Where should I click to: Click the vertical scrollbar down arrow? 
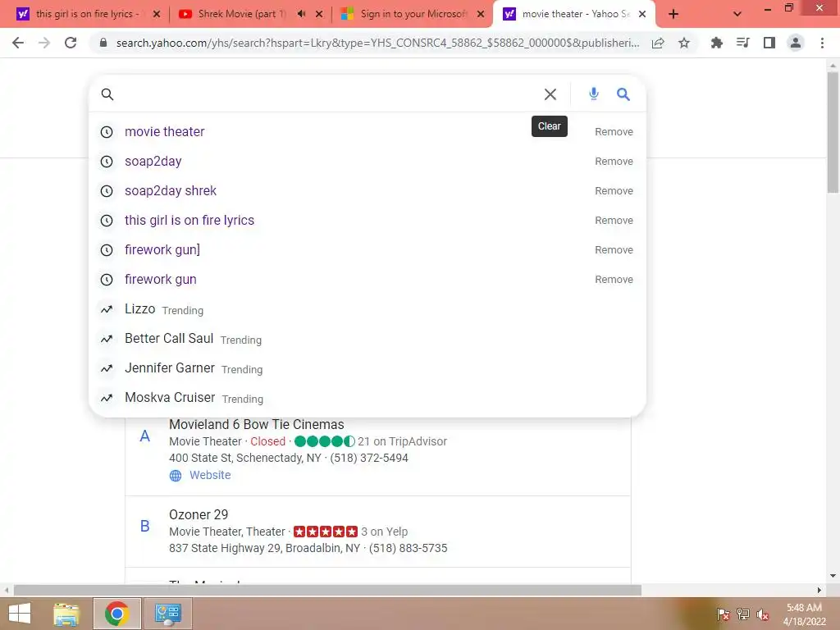coord(833,576)
